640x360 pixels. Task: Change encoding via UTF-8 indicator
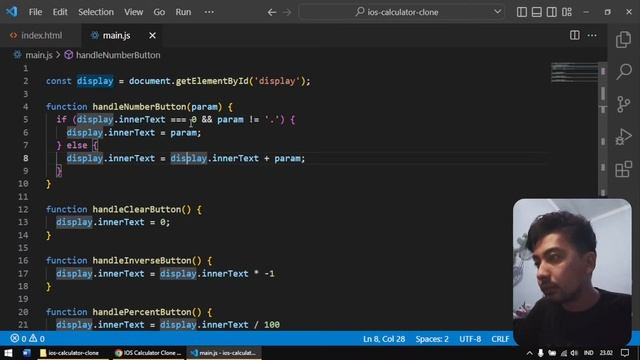[470, 339]
